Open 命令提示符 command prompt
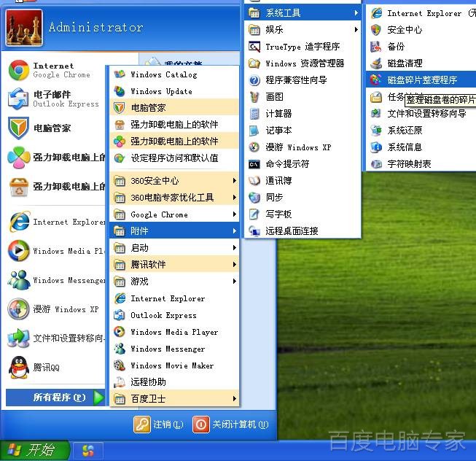The height and width of the screenshot is (461, 476). pos(287,164)
